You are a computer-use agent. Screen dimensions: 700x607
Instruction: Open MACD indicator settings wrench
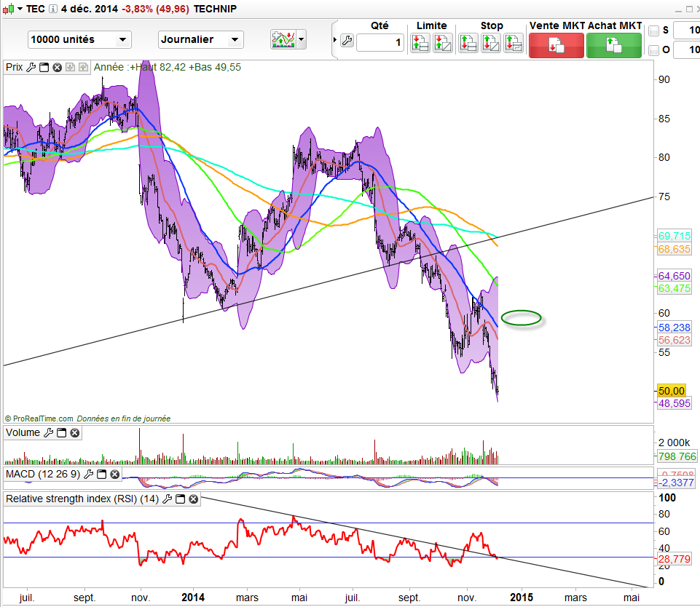[x=88, y=474]
